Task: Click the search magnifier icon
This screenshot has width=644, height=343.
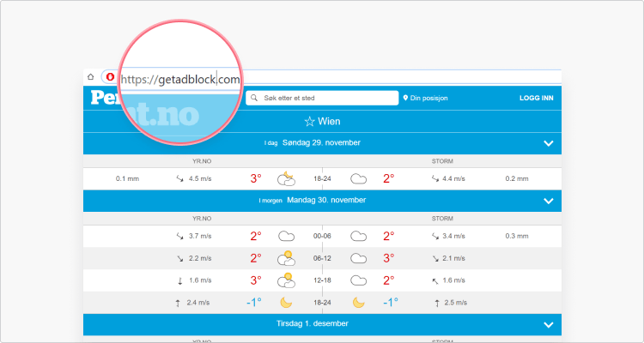Action: click(x=254, y=98)
